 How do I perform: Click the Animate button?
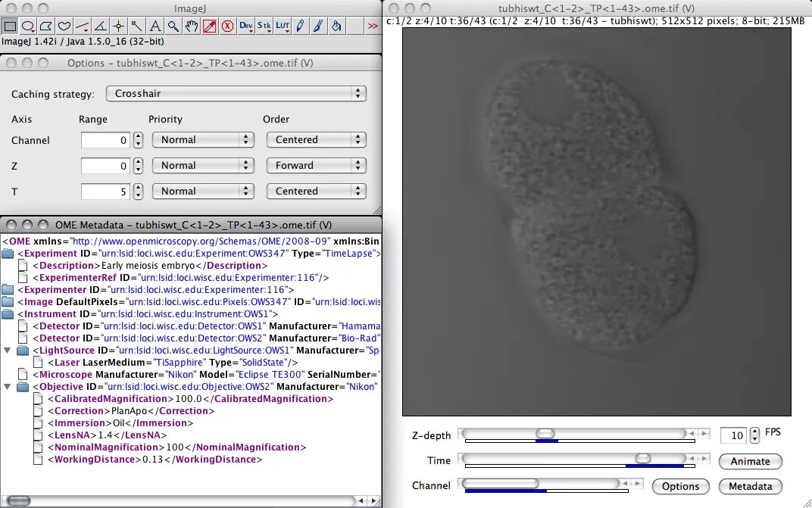point(751,461)
